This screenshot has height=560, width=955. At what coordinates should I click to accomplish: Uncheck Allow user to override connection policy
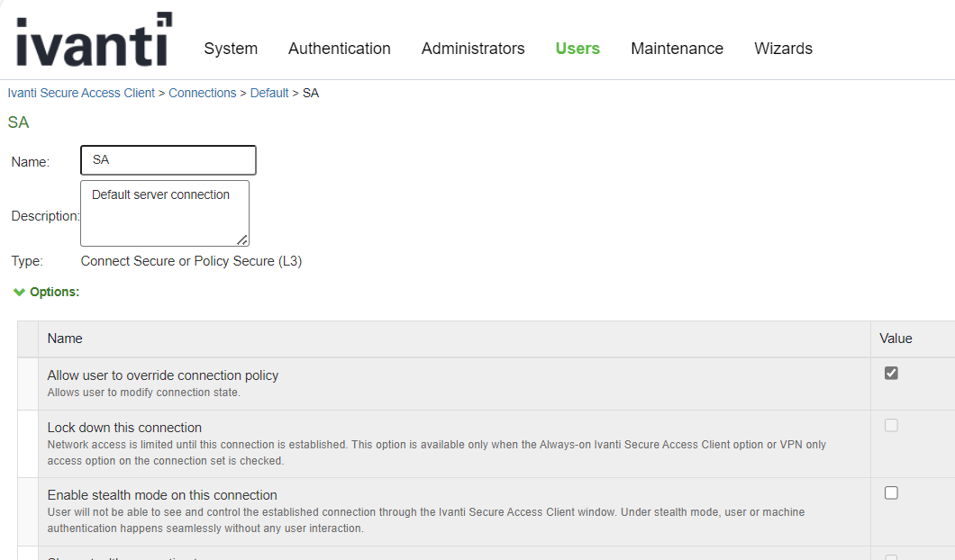(891, 373)
